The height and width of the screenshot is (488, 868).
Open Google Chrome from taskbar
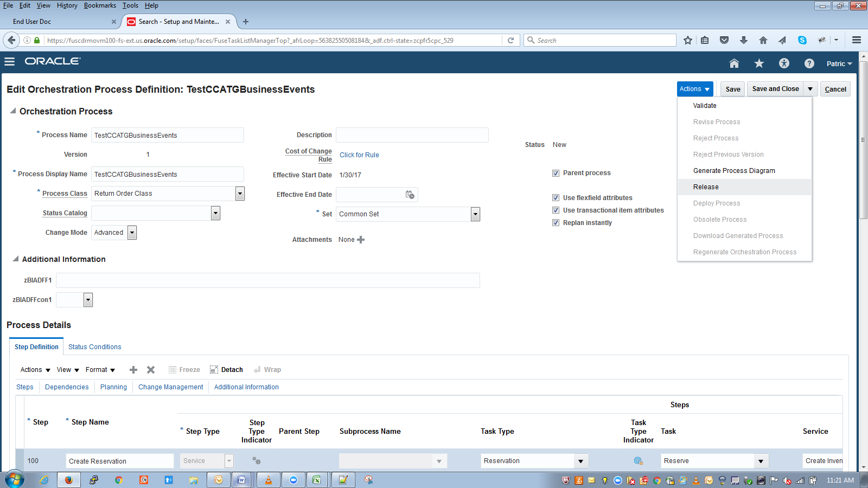[119, 480]
